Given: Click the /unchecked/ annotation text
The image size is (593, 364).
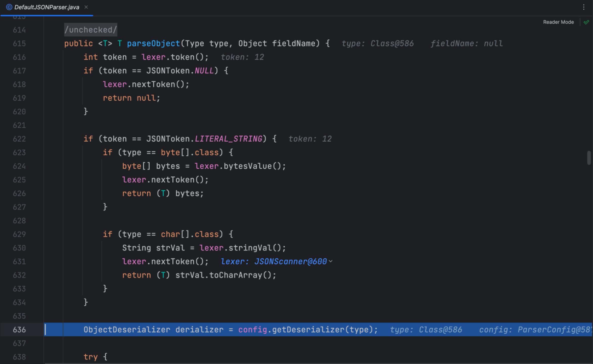Looking at the screenshot, I should pyautogui.click(x=90, y=30).
